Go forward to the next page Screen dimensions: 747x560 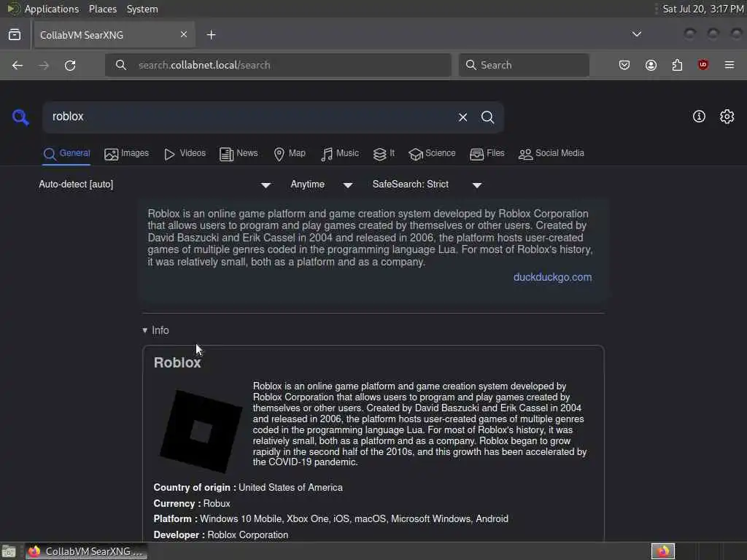click(x=44, y=65)
